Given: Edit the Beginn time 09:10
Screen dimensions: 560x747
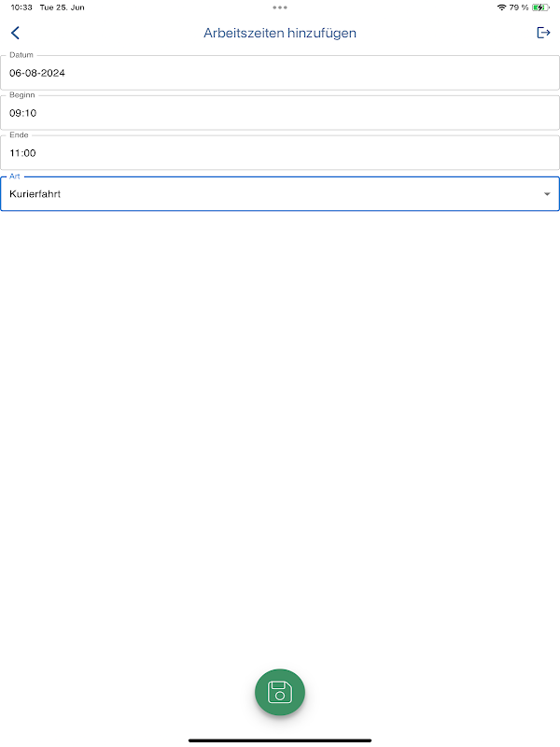Looking at the screenshot, I should 280,113.
